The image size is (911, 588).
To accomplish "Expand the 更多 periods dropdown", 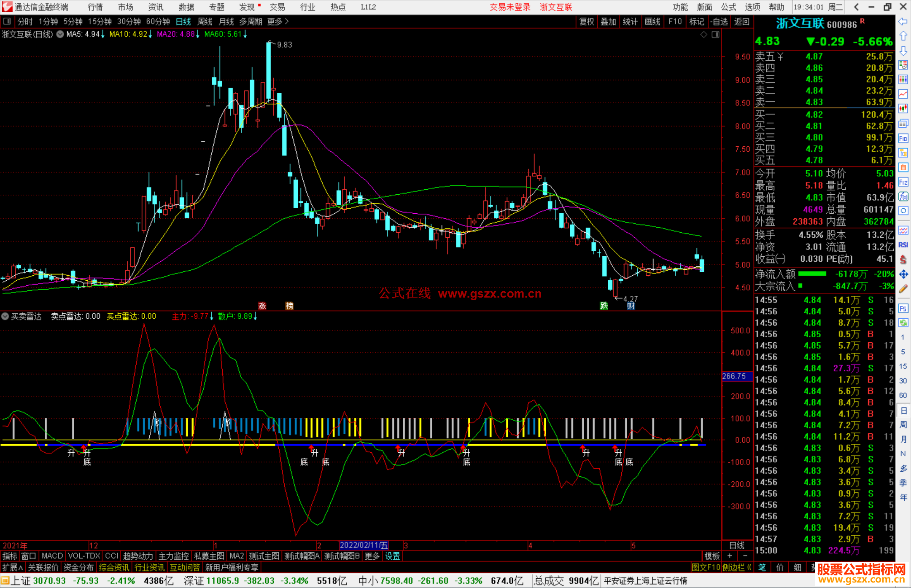I will click(x=278, y=21).
